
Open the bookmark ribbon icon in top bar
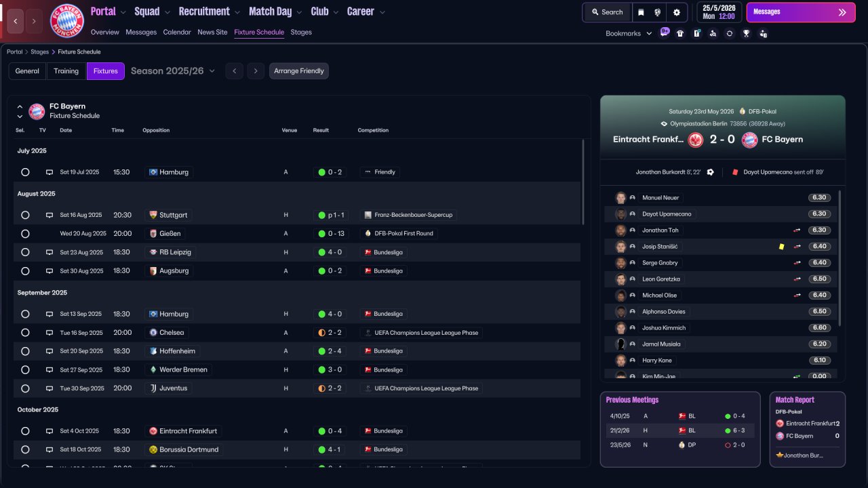[x=641, y=12]
